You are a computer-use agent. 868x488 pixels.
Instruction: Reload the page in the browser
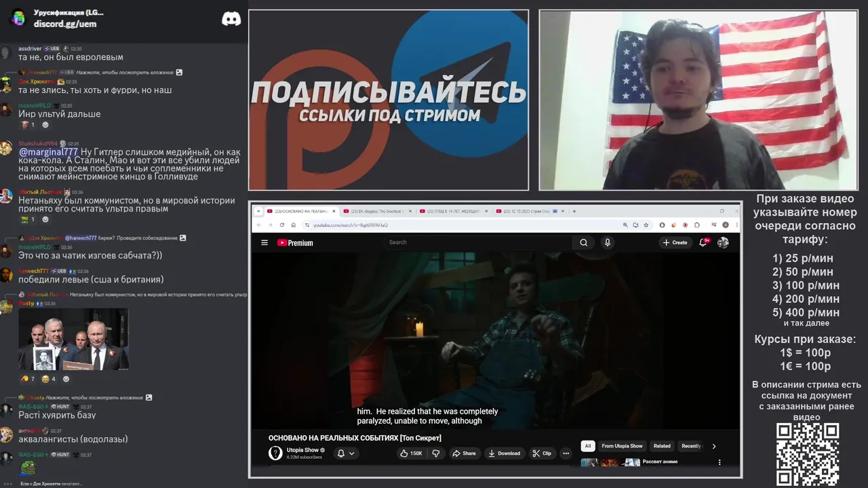coord(281,225)
